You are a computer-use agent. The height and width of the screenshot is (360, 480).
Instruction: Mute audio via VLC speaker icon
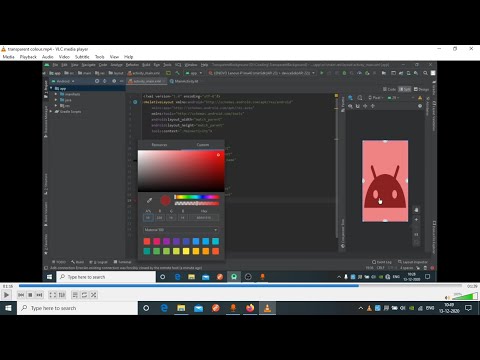tap(448, 297)
